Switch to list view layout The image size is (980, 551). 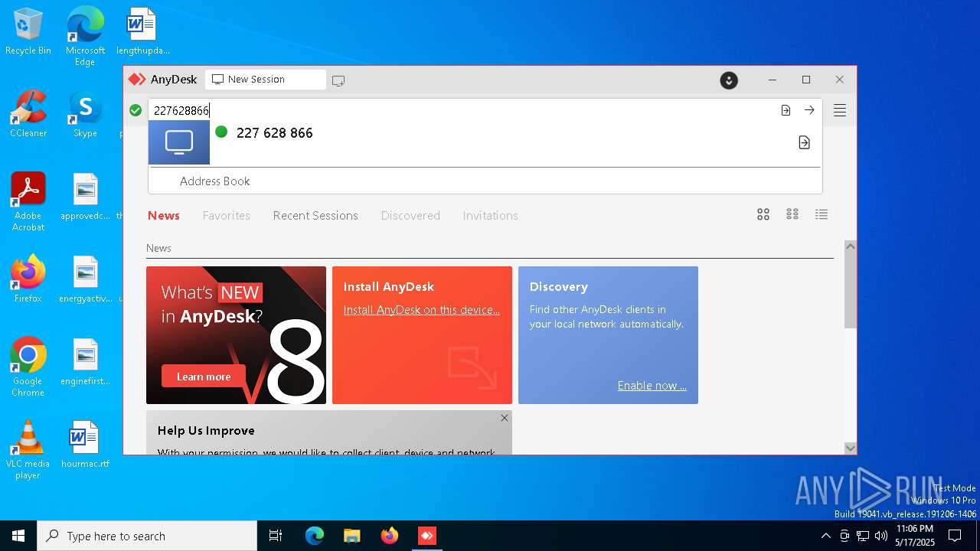(x=822, y=214)
